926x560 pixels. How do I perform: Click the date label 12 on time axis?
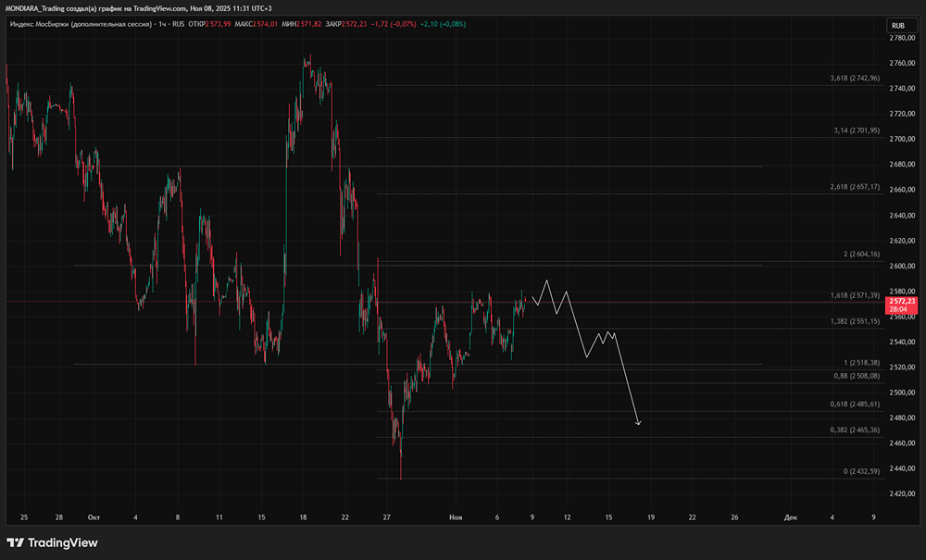(567, 517)
